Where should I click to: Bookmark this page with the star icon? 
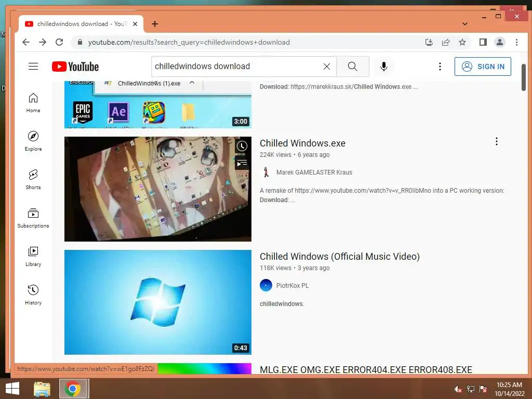point(462,42)
